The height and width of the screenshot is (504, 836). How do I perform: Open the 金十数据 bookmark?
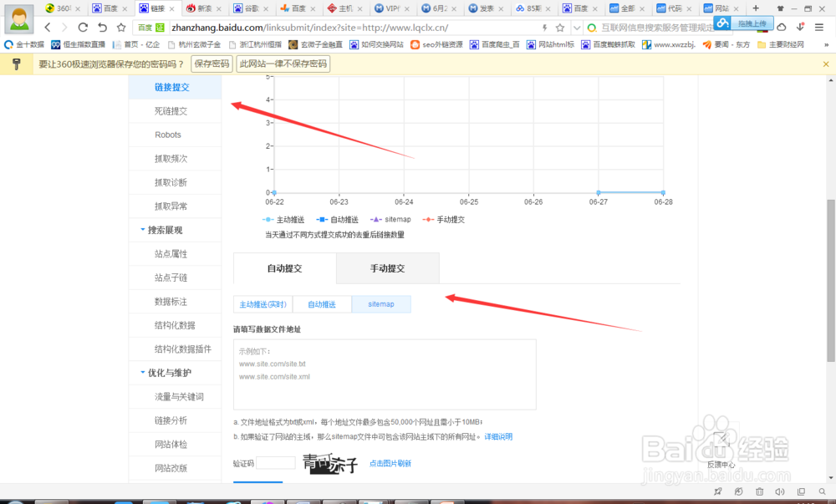tap(24, 45)
